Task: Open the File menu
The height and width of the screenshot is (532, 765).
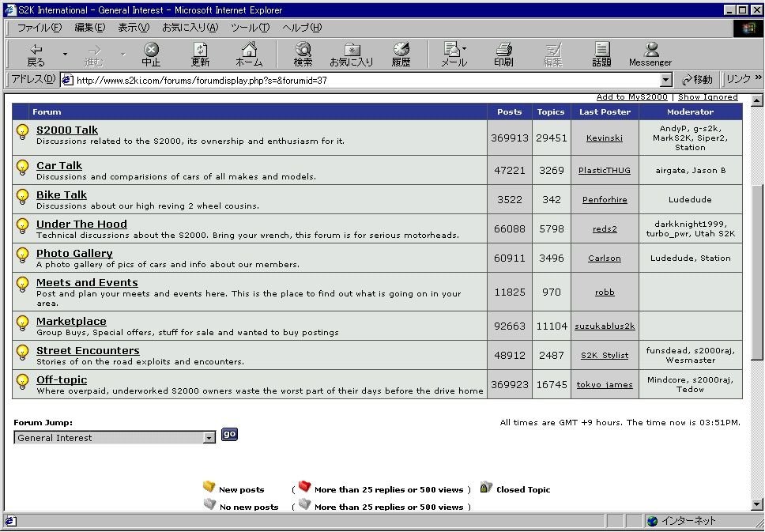Action: (x=40, y=28)
